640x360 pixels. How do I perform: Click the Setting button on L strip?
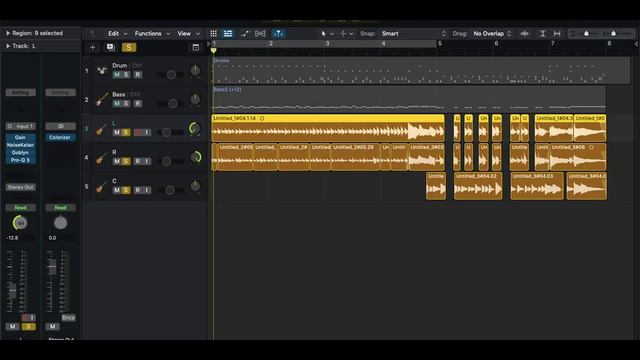(x=20, y=93)
